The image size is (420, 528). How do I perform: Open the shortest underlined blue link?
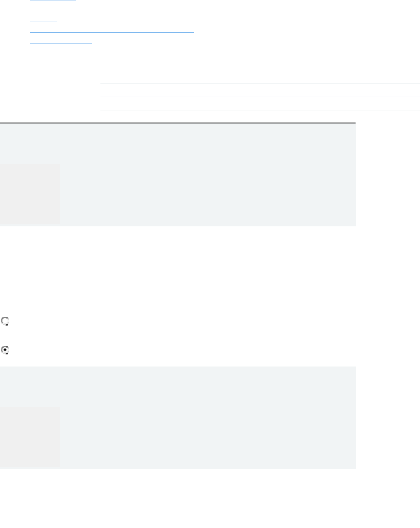44,20
